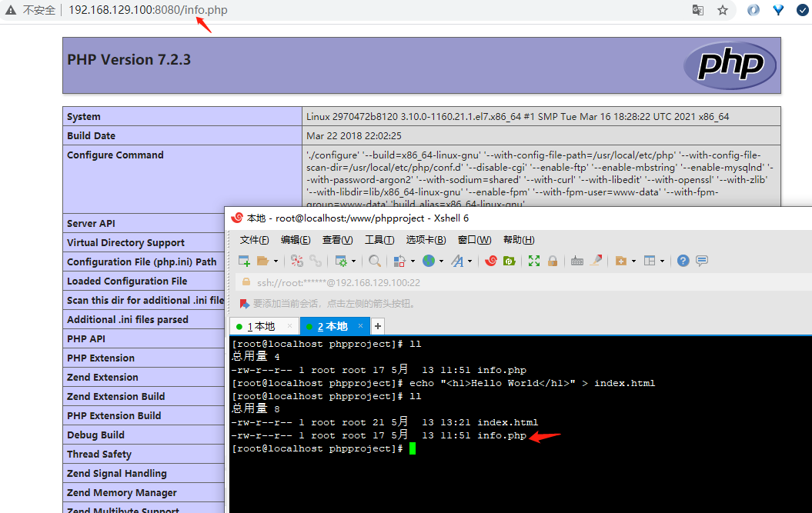This screenshot has width=812, height=513.
Task: Click the red flag bookmark icon in hint bar
Action: click(244, 303)
